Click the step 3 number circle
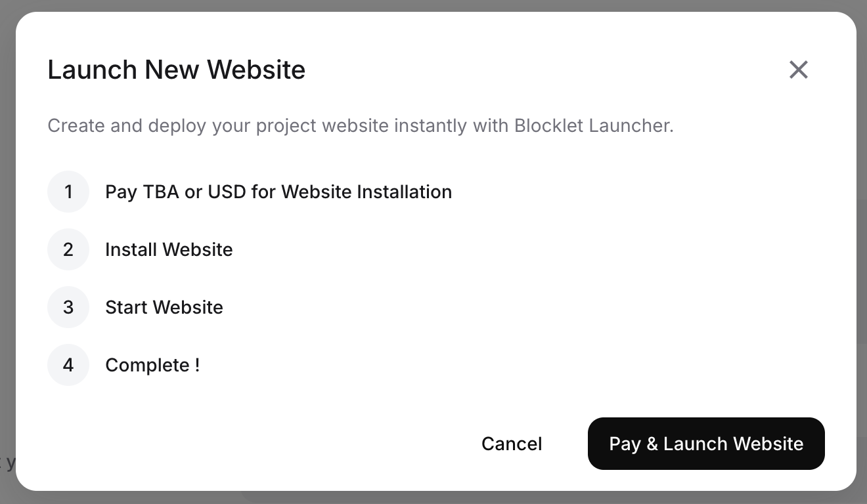 68,307
